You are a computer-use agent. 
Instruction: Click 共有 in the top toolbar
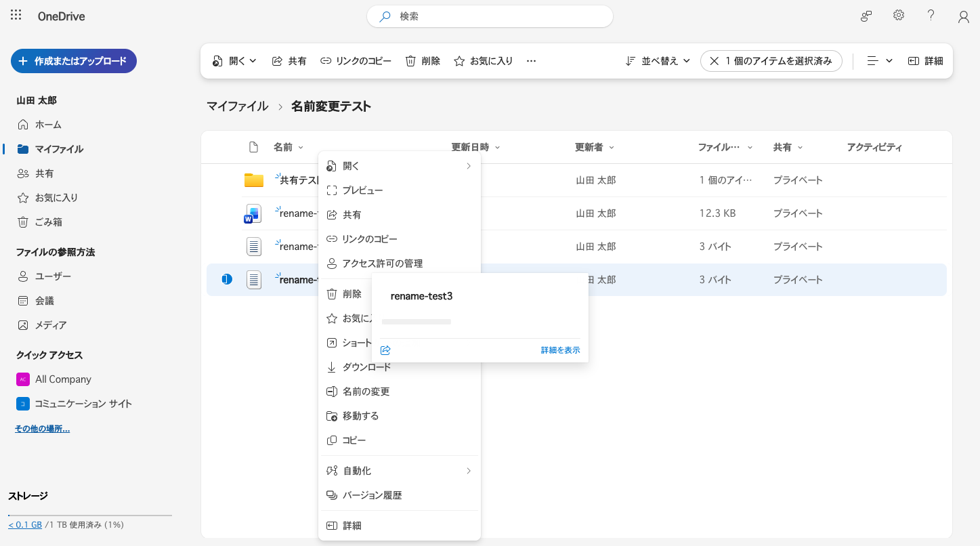click(289, 61)
